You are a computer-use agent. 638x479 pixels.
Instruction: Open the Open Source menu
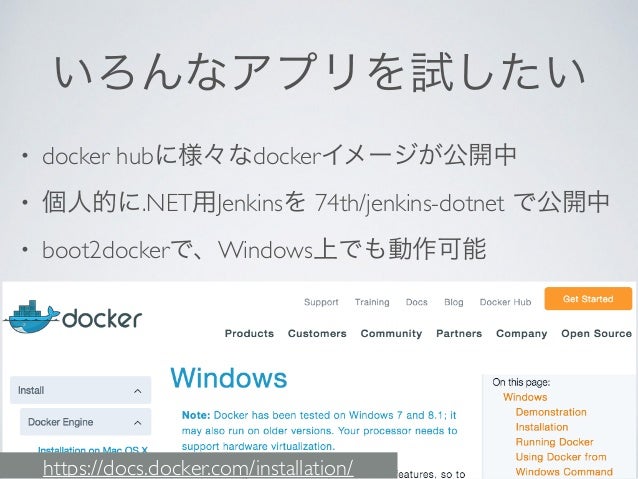[596, 333]
